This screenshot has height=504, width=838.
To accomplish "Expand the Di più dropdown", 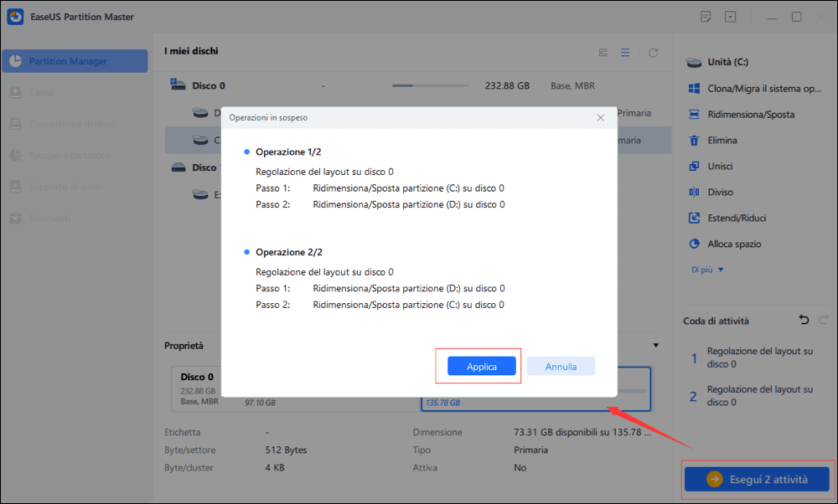I will (707, 270).
